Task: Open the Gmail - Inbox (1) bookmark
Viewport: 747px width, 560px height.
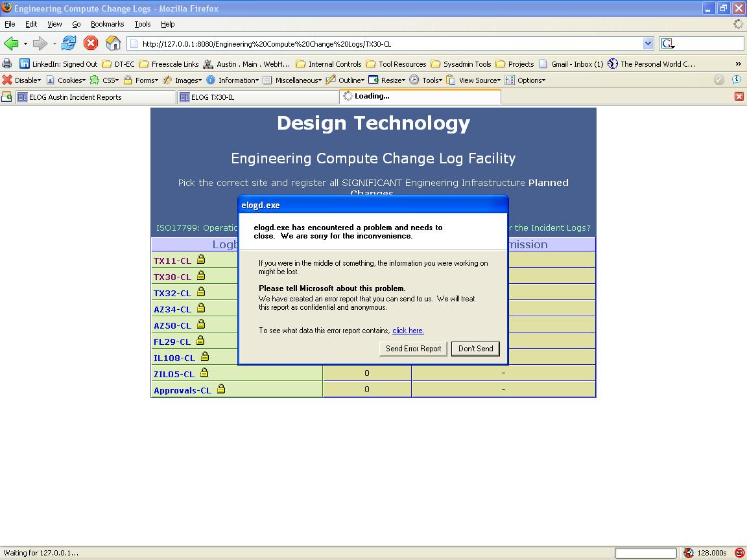Action: (571, 64)
